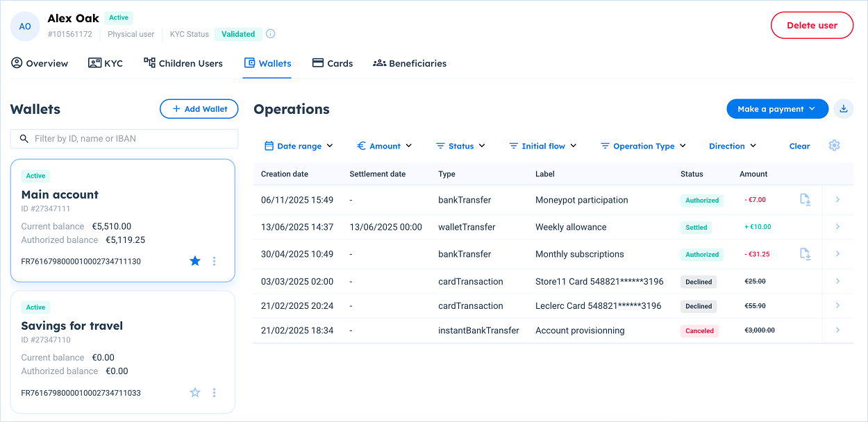Open the operations table settings gear
This screenshot has height=422, width=868.
click(834, 146)
